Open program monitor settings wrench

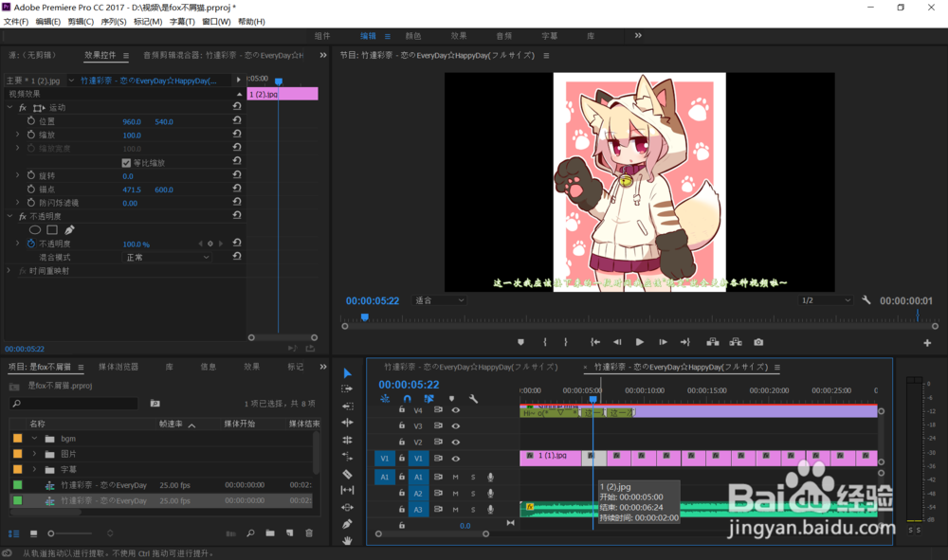pyautogui.click(x=866, y=300)
